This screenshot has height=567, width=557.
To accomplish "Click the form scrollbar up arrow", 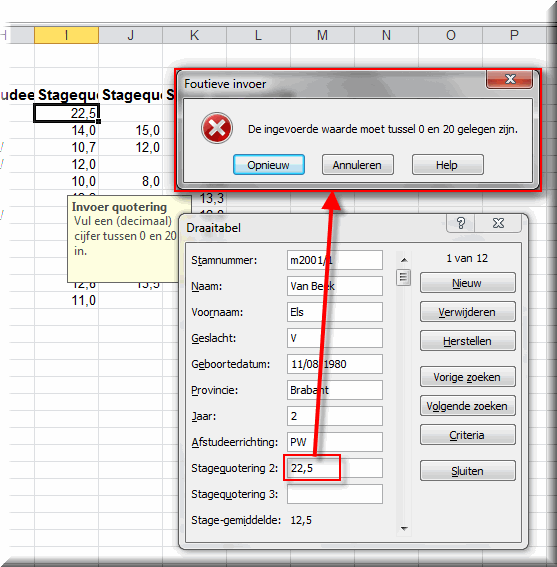I will click(x=404, y=260).
